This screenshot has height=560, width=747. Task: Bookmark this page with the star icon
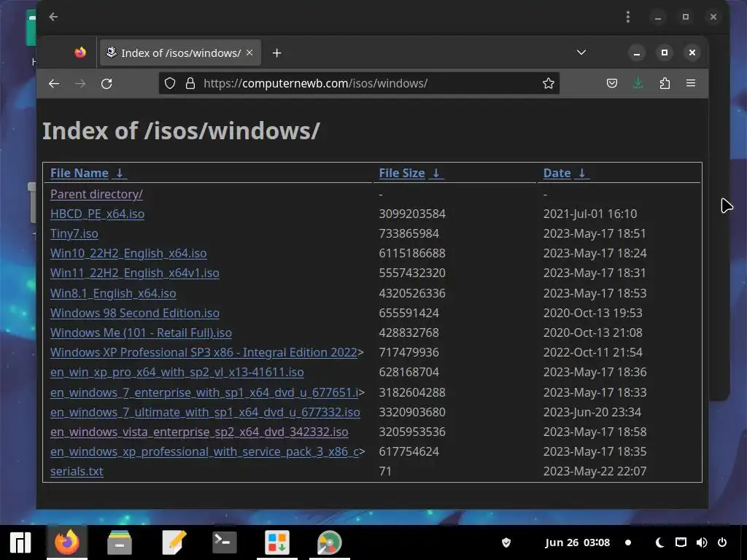click(x=549, y=84)
